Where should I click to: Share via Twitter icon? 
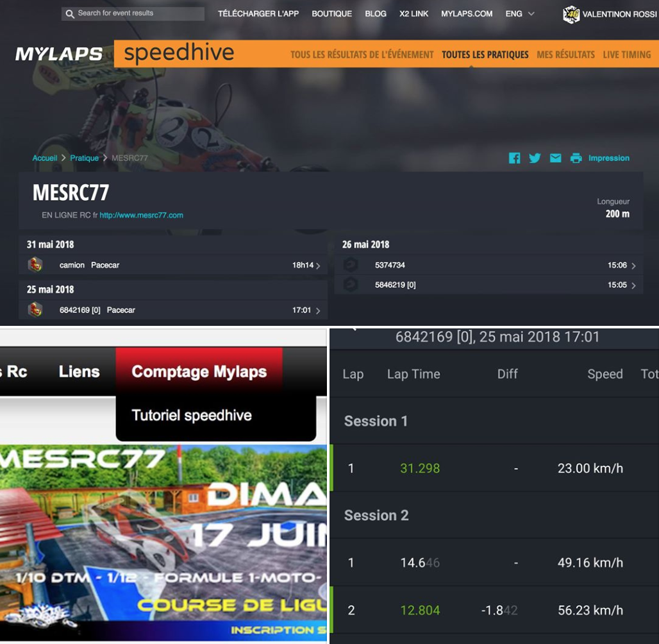[535, 158]
